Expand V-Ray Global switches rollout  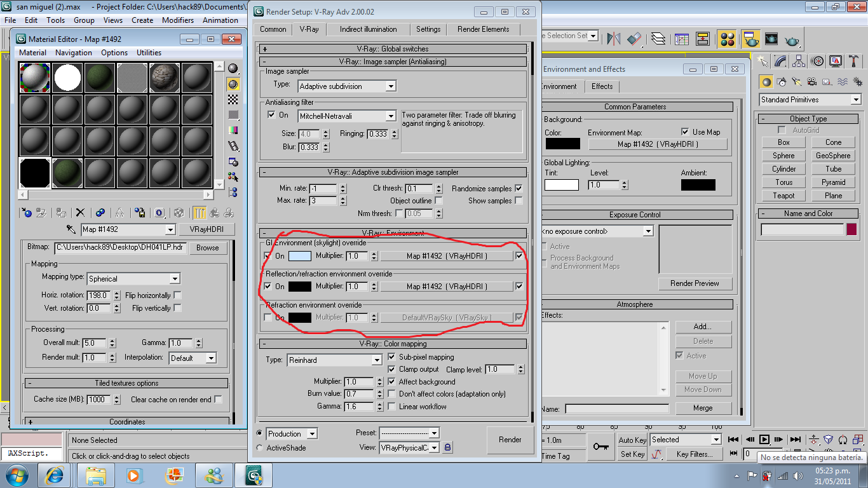point(393,49)
